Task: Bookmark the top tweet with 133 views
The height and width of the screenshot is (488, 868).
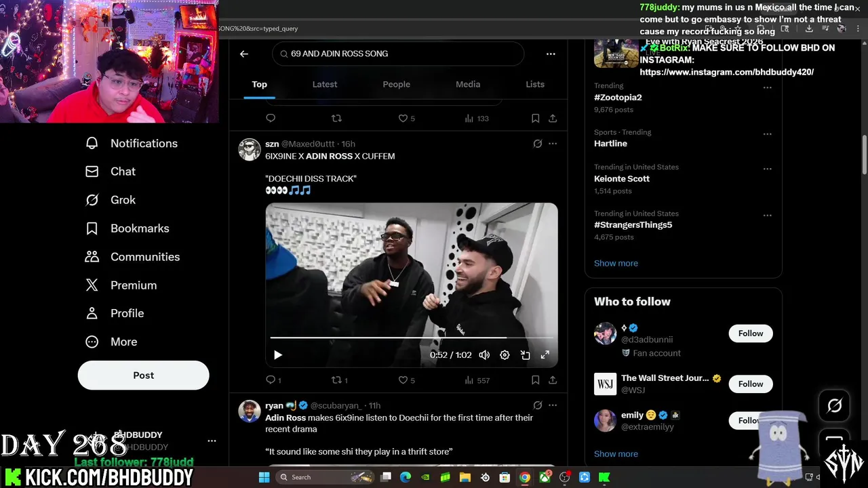Action: pyautogui.click(x=535, y=118)
